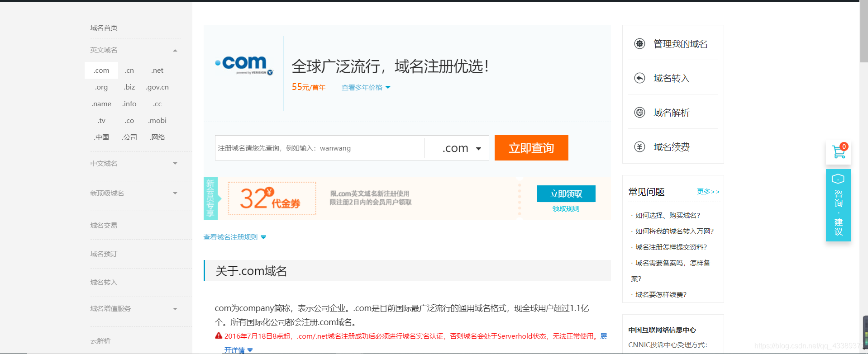Open the 领取规则 link

pyautogui.click(x=566, y=209)
